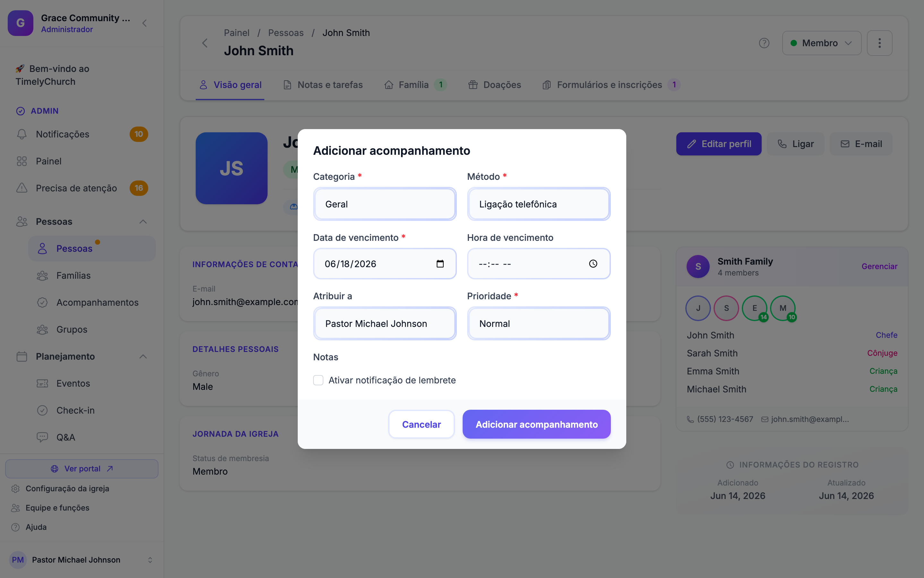This screenshot has height=578, width=924.
Task: Click the Equipe e funções people icon
Action: tap(15, 508)
